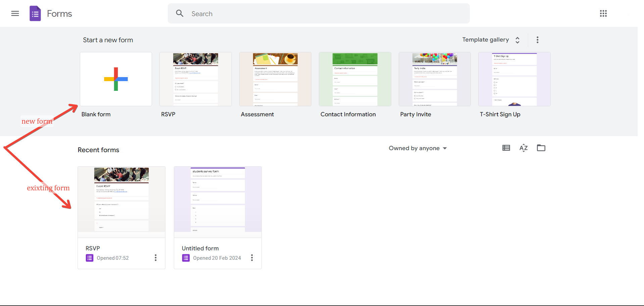
Task: Click the RSVP title in Recent forms
Action: pos(93,248)
